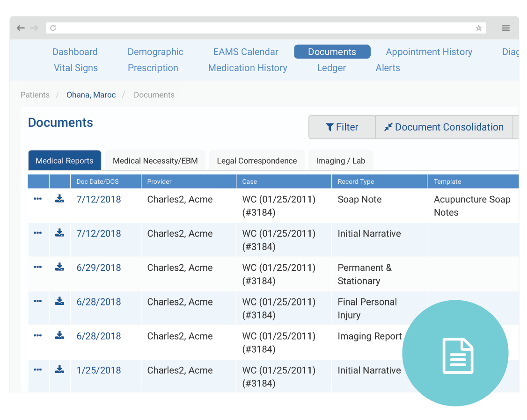Open row options for the 7/12/2018 Soap Note
This screenshot has height=420, width=527.
(37, 199)
